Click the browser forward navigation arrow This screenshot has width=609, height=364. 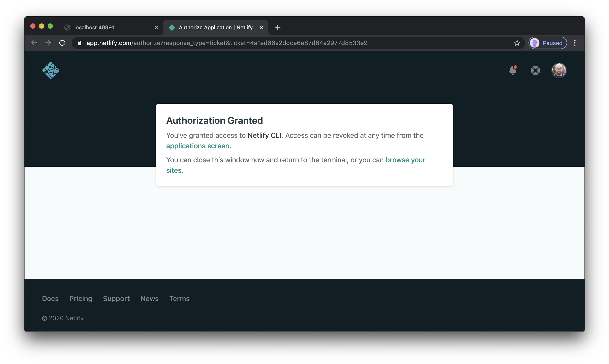tap(48, 43)
